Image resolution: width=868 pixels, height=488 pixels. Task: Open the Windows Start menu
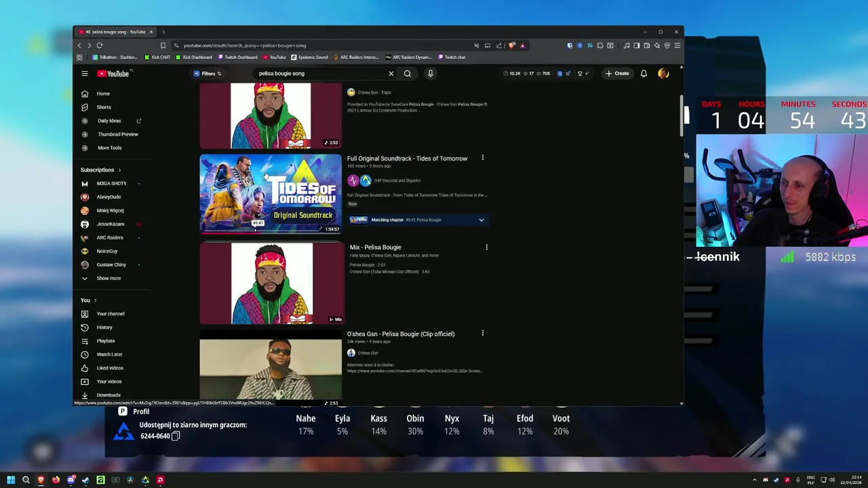pyautogui.click(x=11, y=480)
